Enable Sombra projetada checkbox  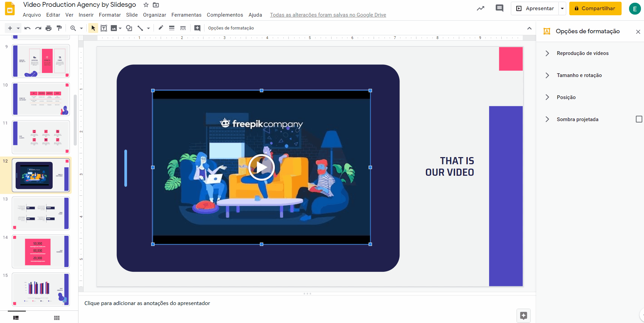pos(639,119)
